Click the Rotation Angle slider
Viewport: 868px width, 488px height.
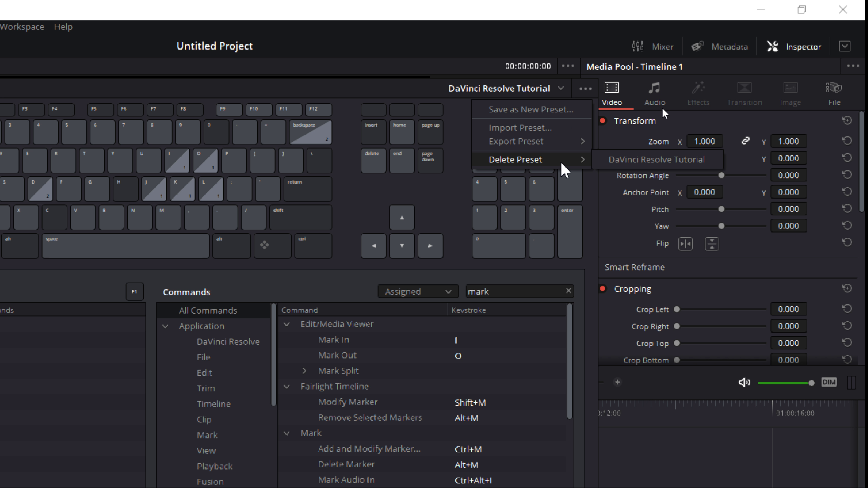[721, 175]
